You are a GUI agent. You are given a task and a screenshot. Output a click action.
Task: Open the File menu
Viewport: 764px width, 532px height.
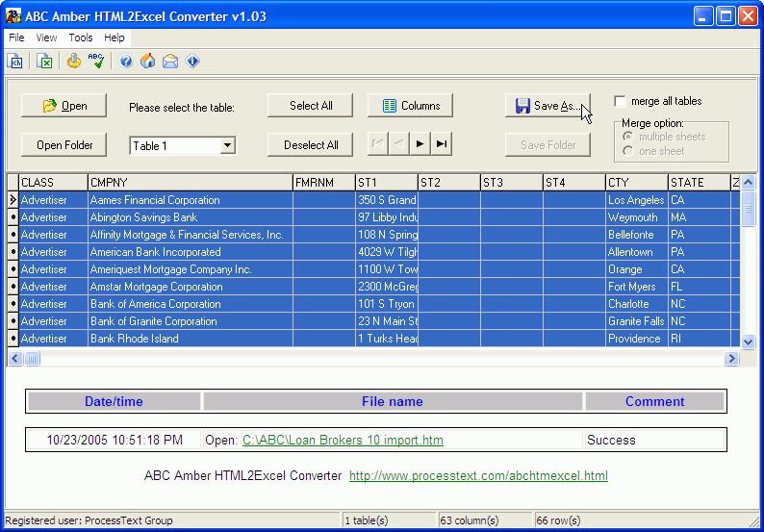point(16,38)
